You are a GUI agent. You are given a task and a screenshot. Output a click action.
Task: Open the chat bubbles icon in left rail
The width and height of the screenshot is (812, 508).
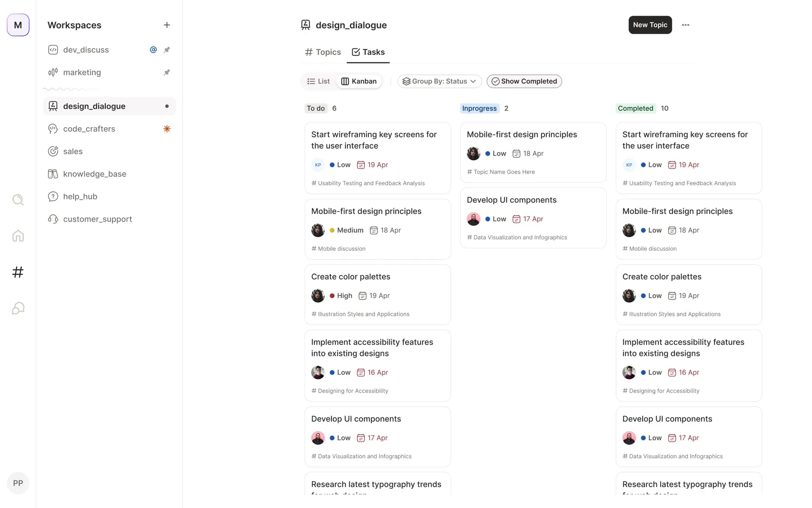tap(18, 308)
